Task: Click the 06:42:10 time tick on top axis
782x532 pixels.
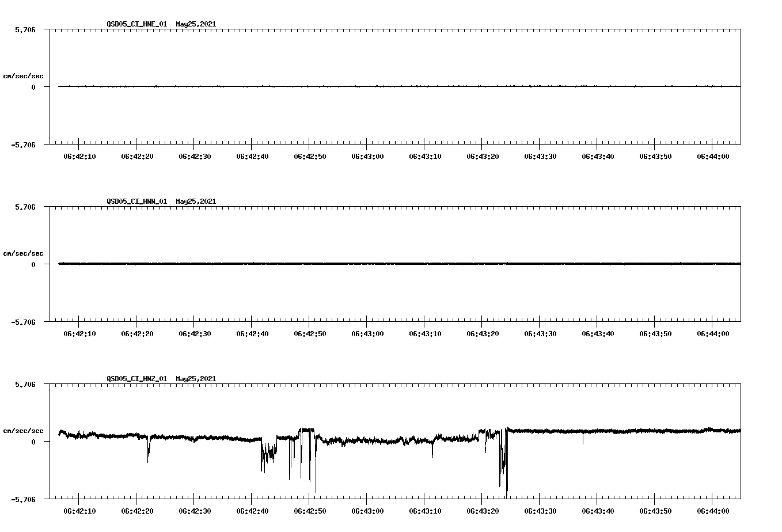Action: coord(81,155)
